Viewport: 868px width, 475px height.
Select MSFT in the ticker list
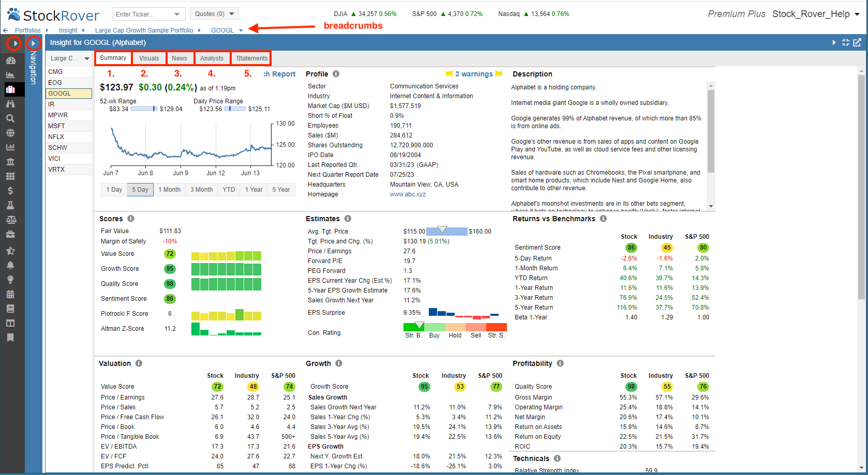click(x=69, y=126)
